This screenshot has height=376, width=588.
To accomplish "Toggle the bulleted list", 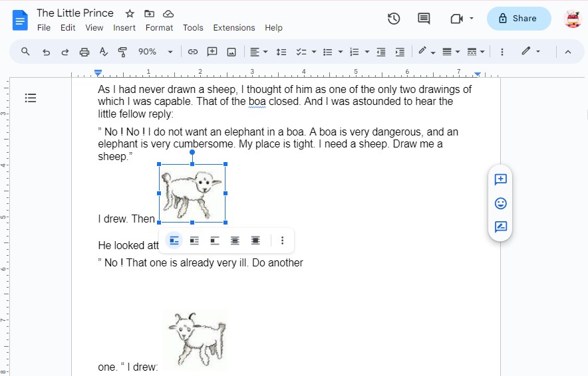I will click(x=328, y=52).
